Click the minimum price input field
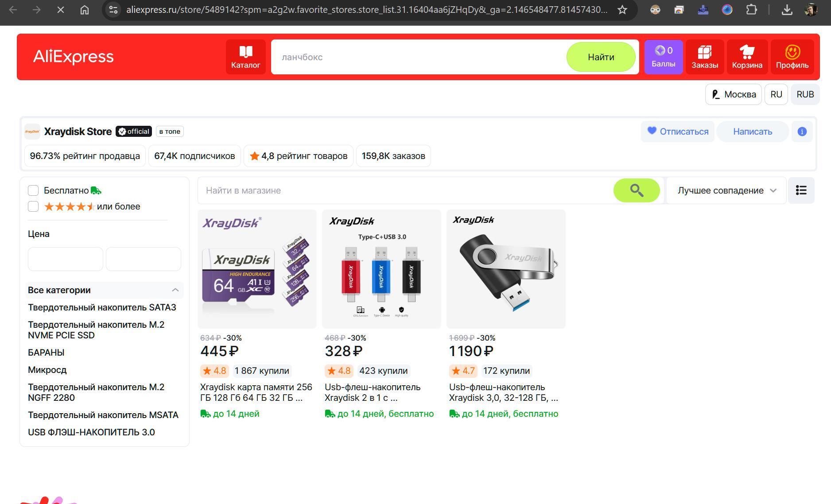831x504 pixels. 66,259
